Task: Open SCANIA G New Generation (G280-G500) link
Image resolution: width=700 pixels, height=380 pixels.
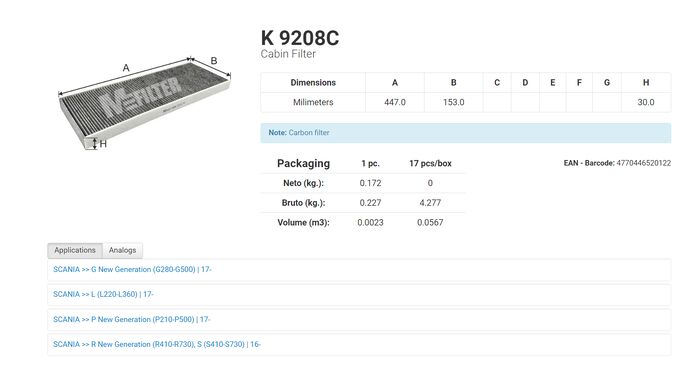Action: [x=132, y=269]
